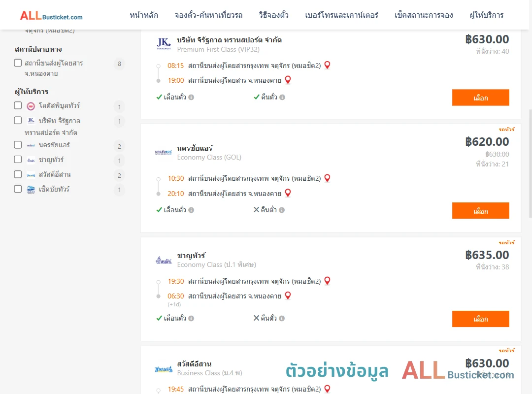Click the map pin beside the 06:30 arrival
Image resolution: width=532 pixels, height=394 pixels.
click(288, 295)
